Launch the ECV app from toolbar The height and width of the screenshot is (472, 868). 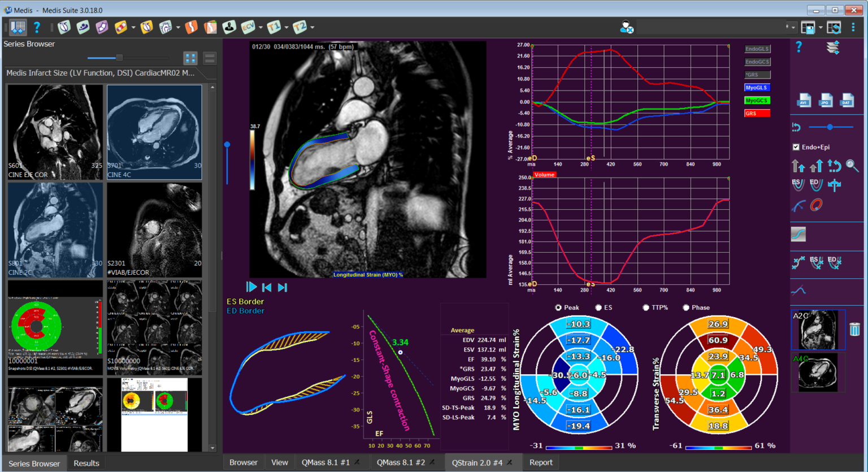click(248, 27)
